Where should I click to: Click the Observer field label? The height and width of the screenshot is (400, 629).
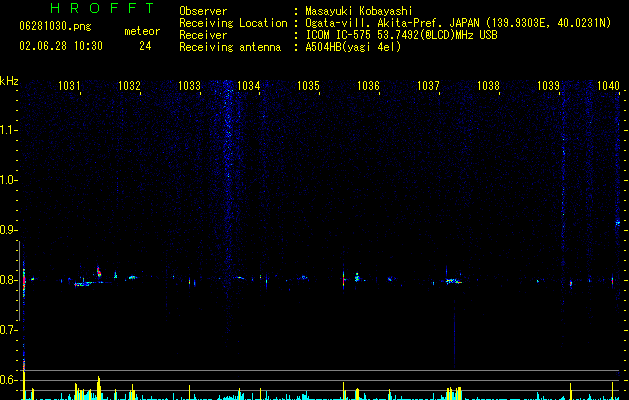203,11
